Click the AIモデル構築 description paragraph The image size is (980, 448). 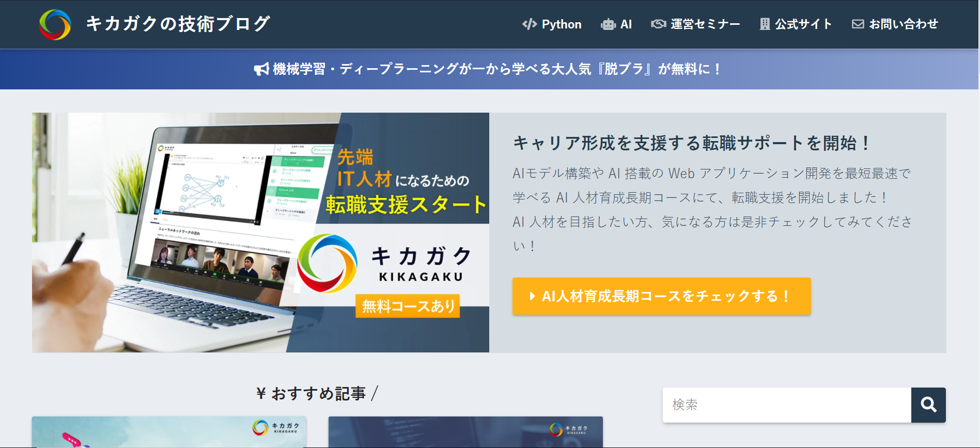point(712,209)
